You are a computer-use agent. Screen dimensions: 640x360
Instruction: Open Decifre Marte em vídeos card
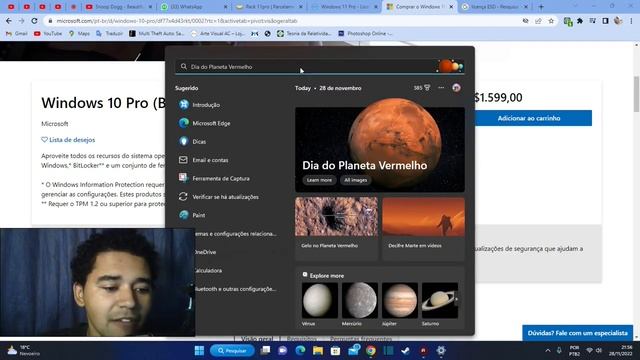click(423, 228)
